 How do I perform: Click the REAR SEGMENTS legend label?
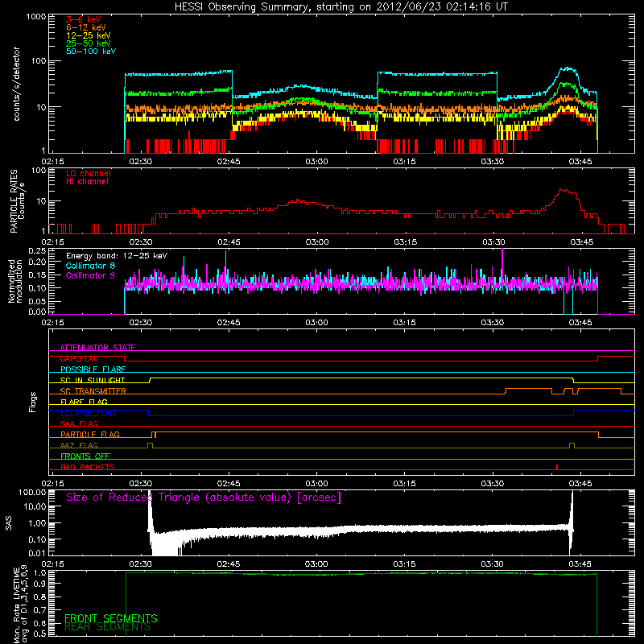pos(107,627)
